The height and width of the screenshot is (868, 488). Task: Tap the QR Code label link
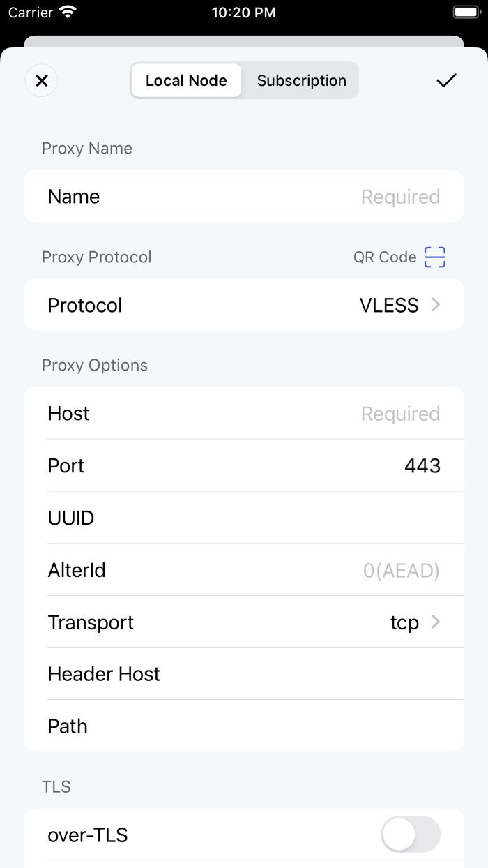(384, 257)
